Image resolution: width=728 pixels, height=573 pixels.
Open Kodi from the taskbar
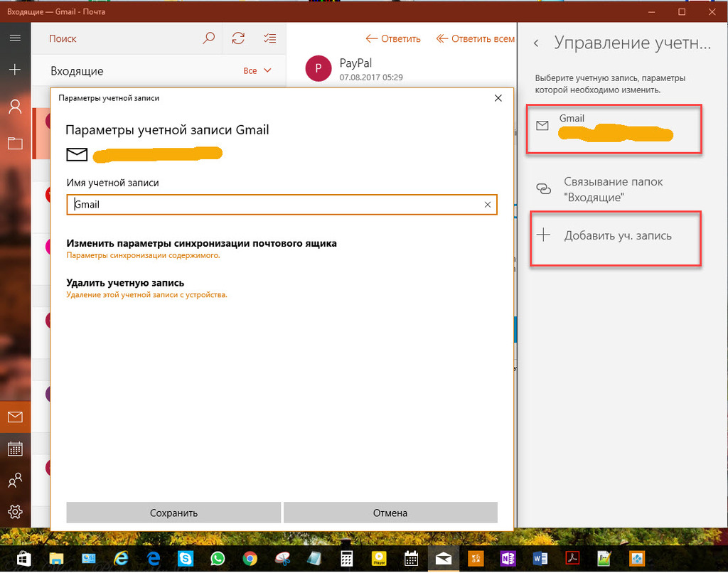[x=636, y=559]
